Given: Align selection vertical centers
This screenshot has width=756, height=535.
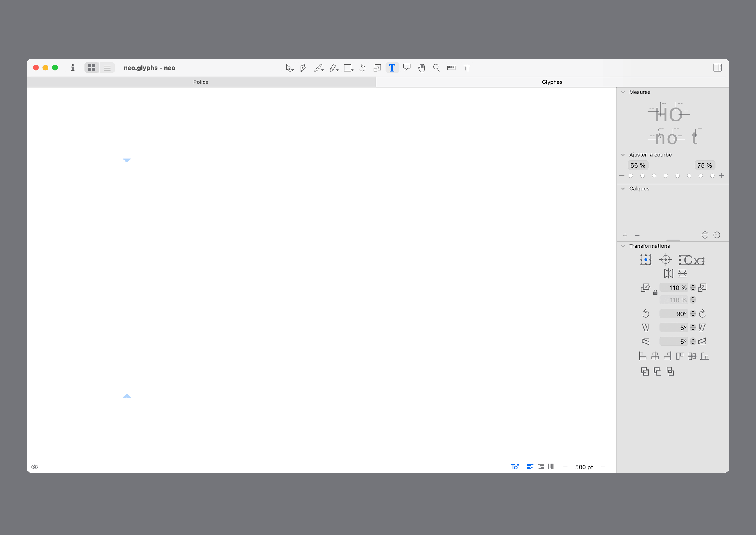Looking at the screenshot, I should pyautogui.click(x=692, y=356).
